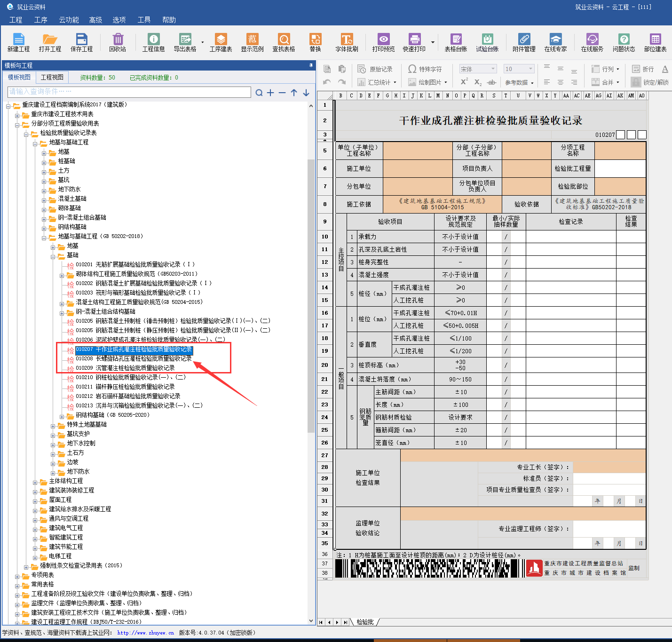This screenshot has height=642, width=672.
Task: Select 010209 沉管灌注桩 record
Action: click(x=126, y=368)
